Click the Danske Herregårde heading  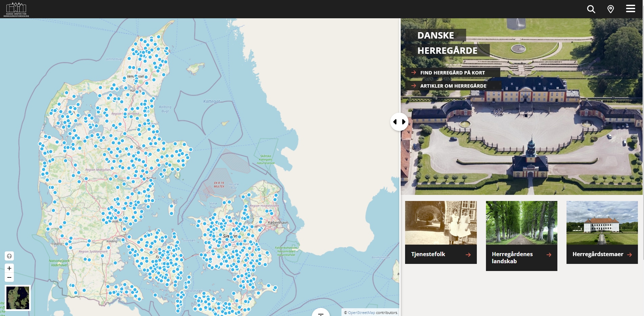click(x=447, y=43)
